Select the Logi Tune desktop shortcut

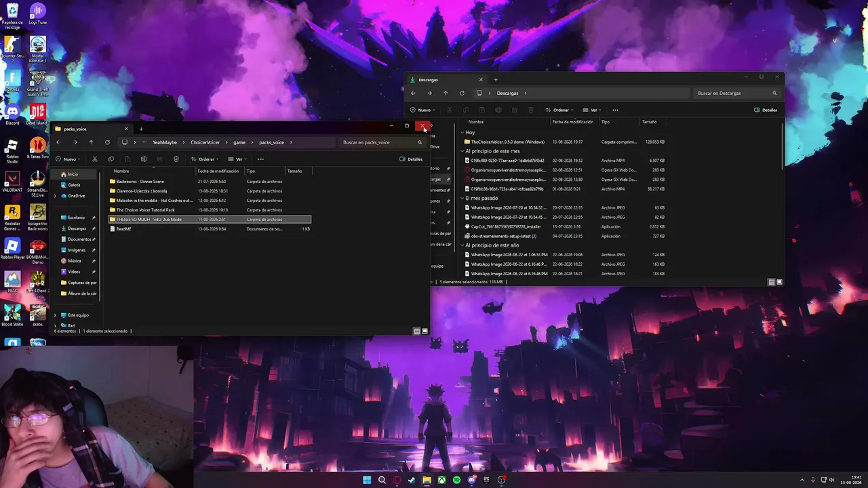[x=38, y=15]
